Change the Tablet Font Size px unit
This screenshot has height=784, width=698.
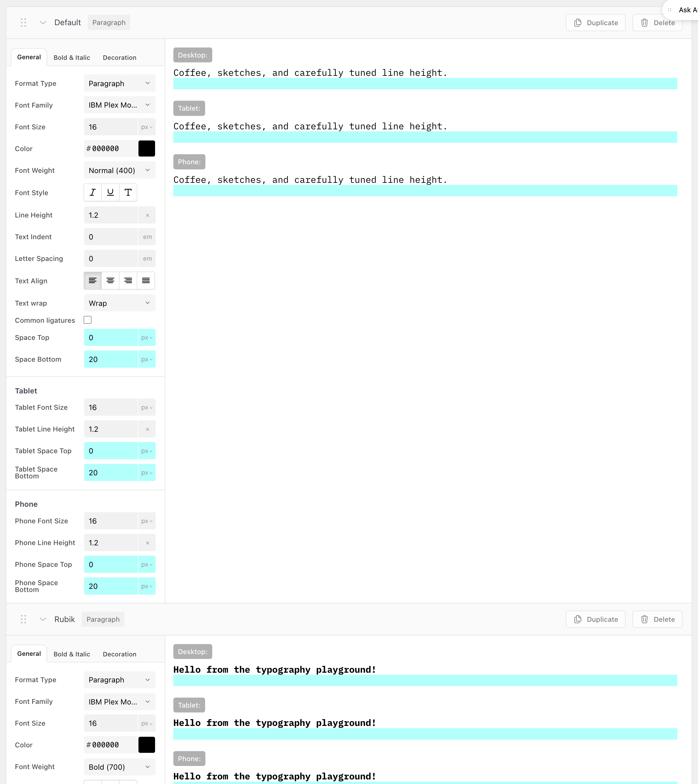tap(147, 407)
